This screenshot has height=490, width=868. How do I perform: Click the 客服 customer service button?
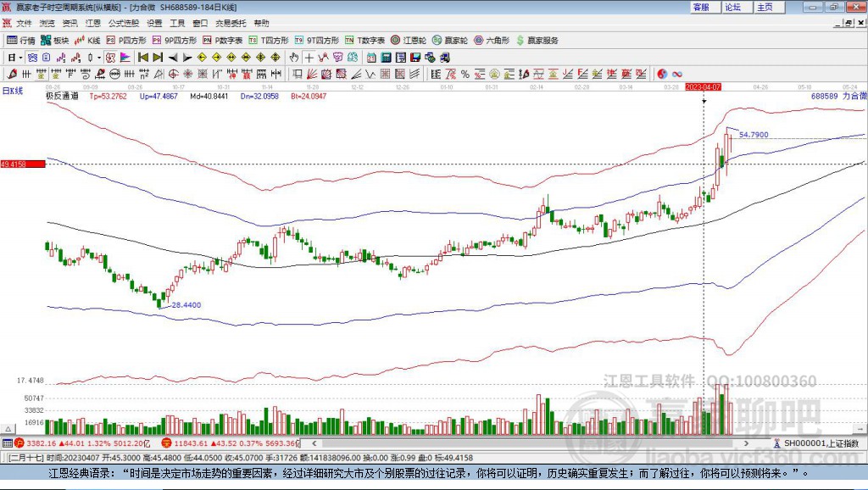tap(705, 7)
